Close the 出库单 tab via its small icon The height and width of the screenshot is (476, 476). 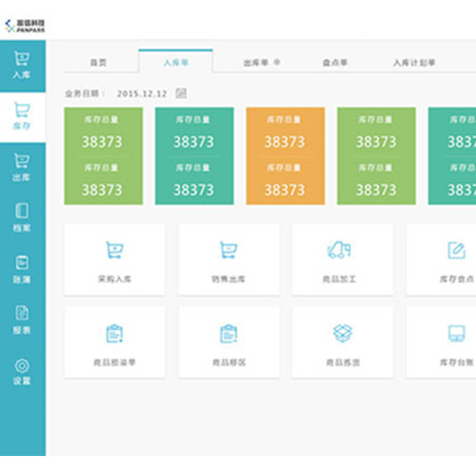[x=277, y=62]
